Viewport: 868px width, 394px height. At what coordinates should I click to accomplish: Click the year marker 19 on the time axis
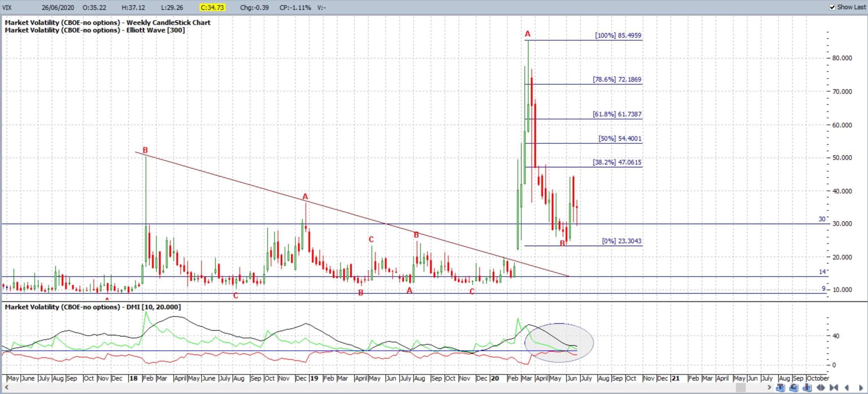pyautogui.click(x=314, y=378)
